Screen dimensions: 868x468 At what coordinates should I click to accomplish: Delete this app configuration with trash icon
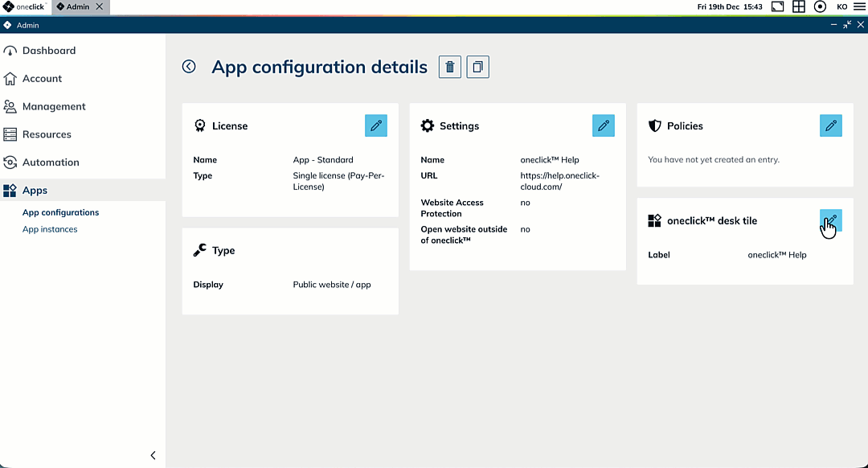pyautogui.click(x=450, y=67)
